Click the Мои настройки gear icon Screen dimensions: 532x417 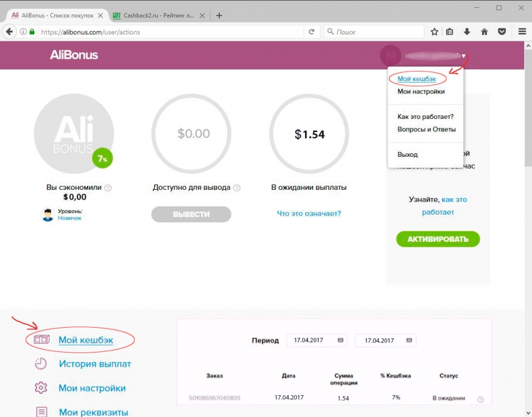click(41, 388)
